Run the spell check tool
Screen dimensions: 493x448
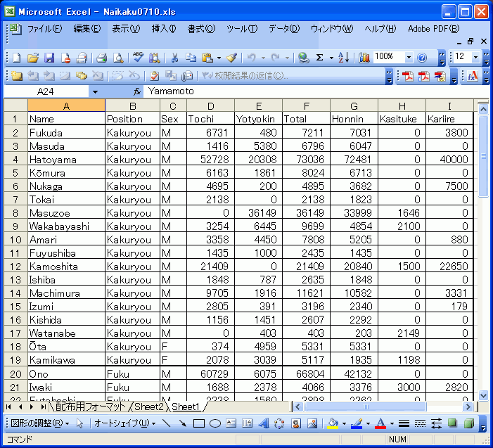[138, 58]
